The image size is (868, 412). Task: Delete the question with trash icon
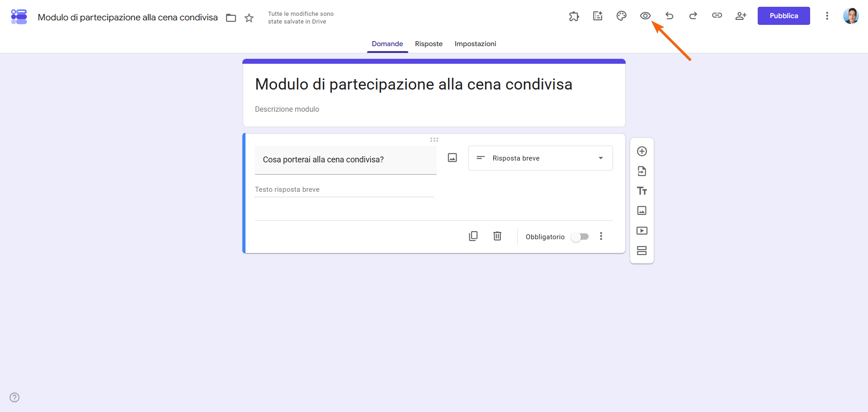click(497, 236)
